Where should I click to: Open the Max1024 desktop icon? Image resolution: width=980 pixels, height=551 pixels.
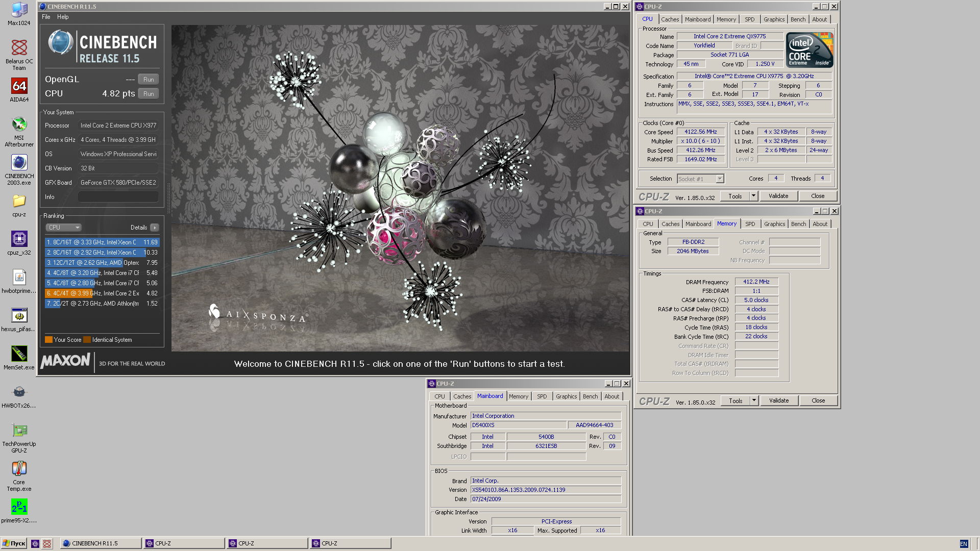(19, 14)
